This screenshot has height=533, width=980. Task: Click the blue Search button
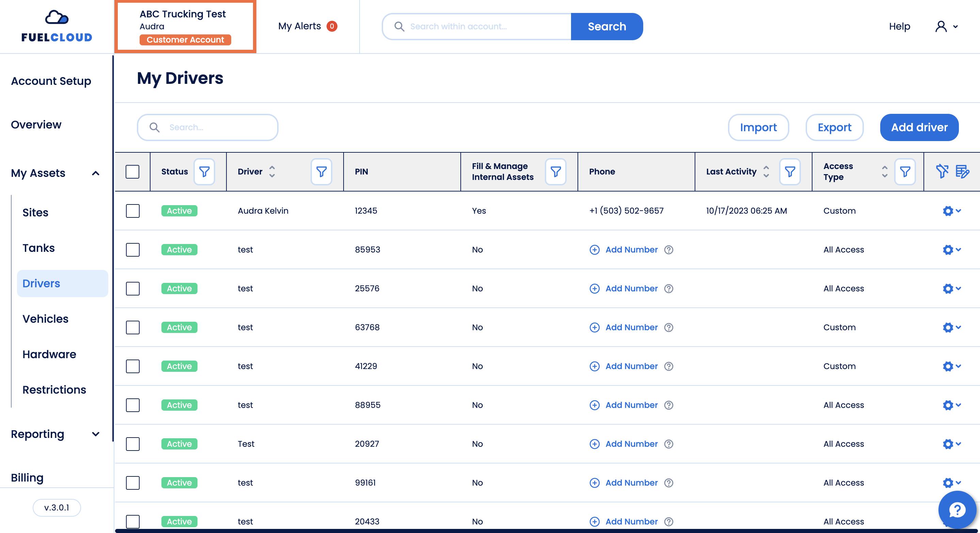point(607,26)
